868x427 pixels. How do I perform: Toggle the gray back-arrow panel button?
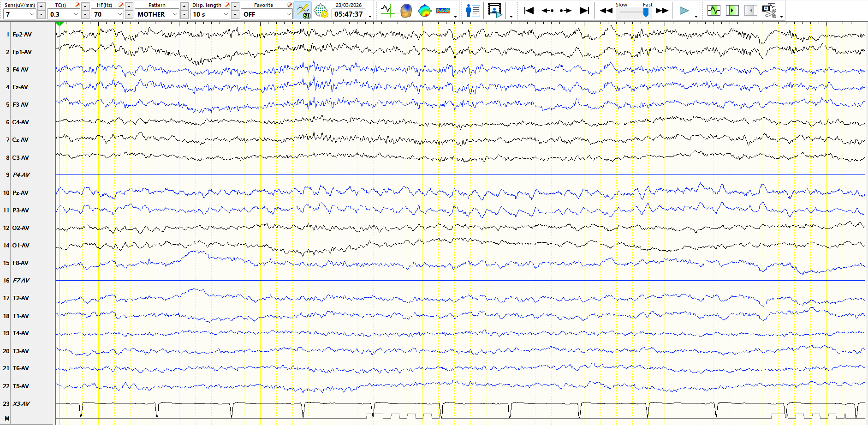(750, 10)
